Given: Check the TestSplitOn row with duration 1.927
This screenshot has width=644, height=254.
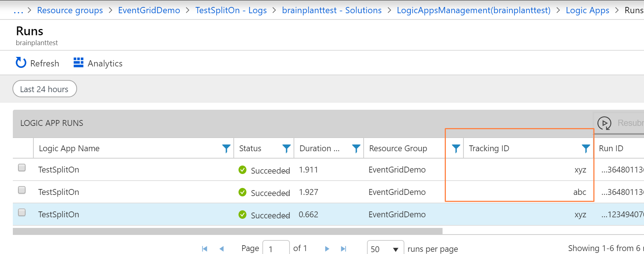Looking at the screenshot, I should click(x=22, y=190).
